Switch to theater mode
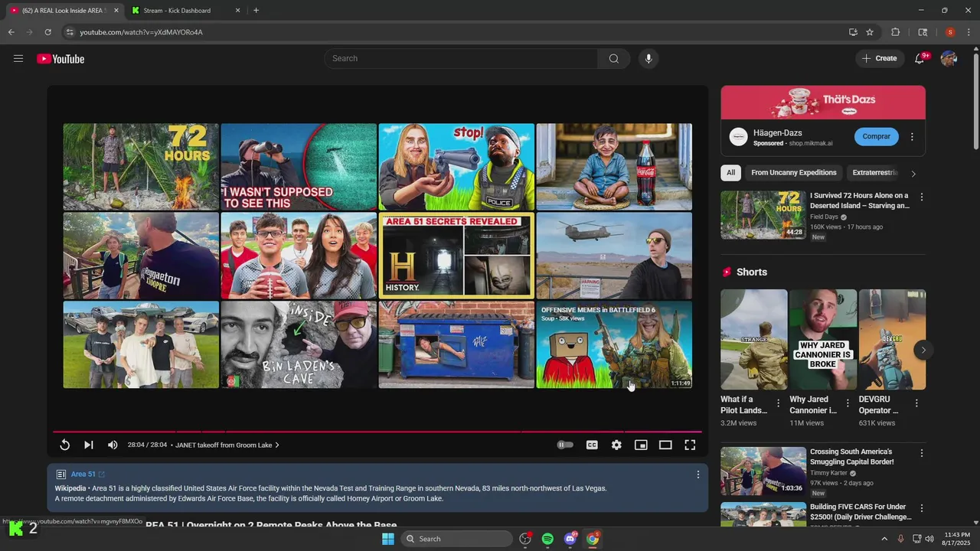The height and width of the screenshot is (551, 980). click(665, 445)
